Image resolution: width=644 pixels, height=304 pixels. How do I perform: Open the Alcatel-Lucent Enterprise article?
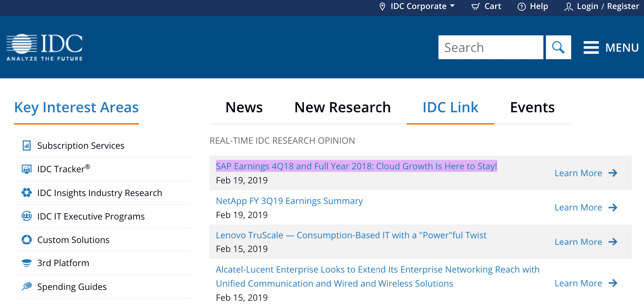pos(378,277)
